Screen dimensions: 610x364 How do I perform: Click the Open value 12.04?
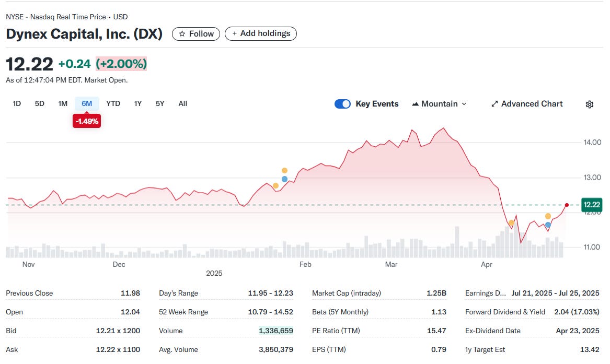pyautogui.click(x=130, y=312)
